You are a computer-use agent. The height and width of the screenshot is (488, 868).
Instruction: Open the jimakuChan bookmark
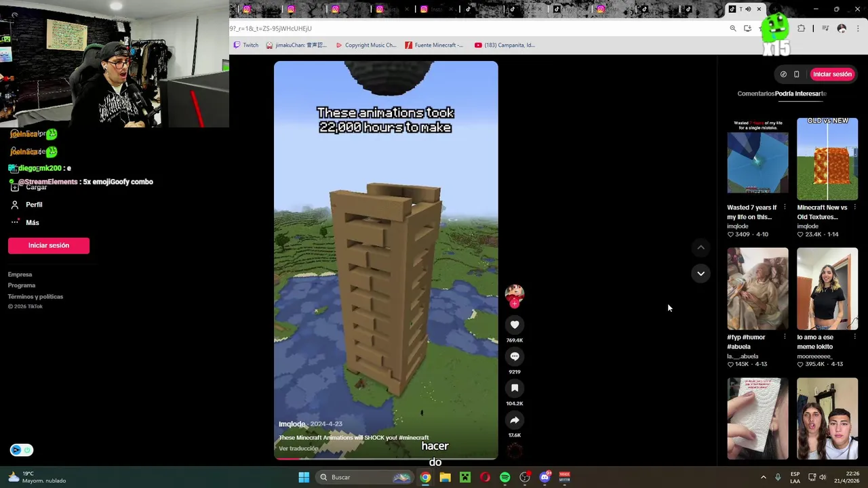(x=296, y=45)
